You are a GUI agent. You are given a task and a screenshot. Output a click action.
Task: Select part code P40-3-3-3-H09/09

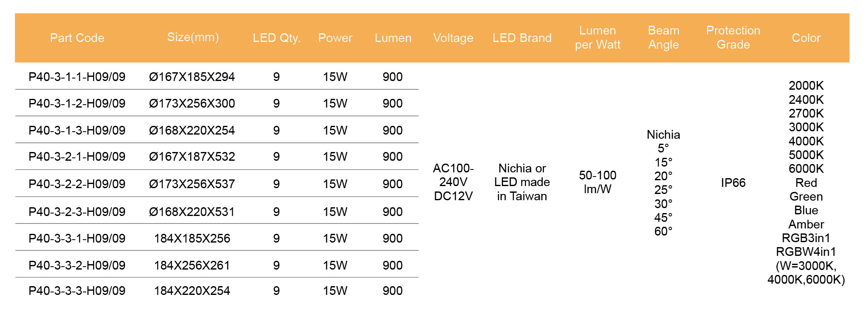pos(77,291)
